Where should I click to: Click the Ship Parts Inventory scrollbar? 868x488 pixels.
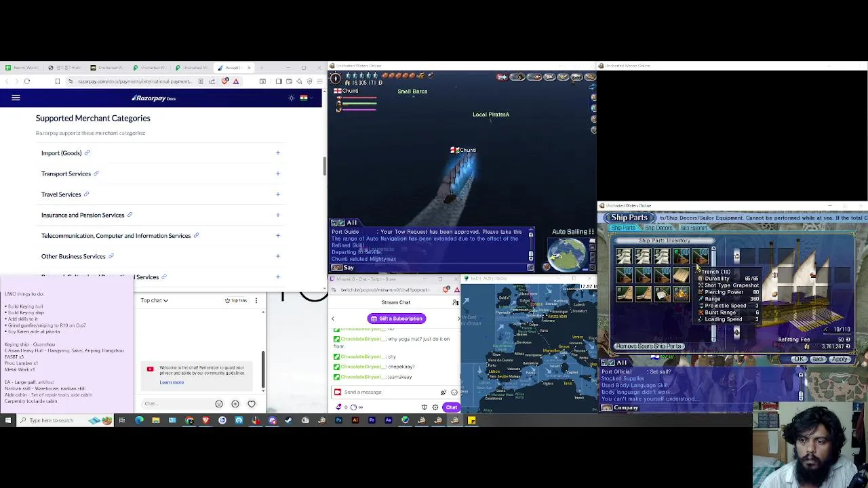tap(713, 293)
